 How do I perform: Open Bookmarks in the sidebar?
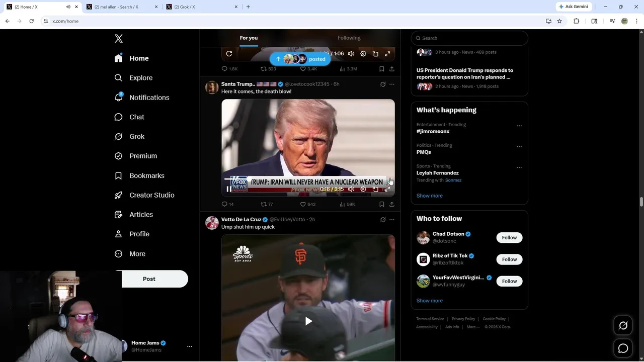[140, 175]
